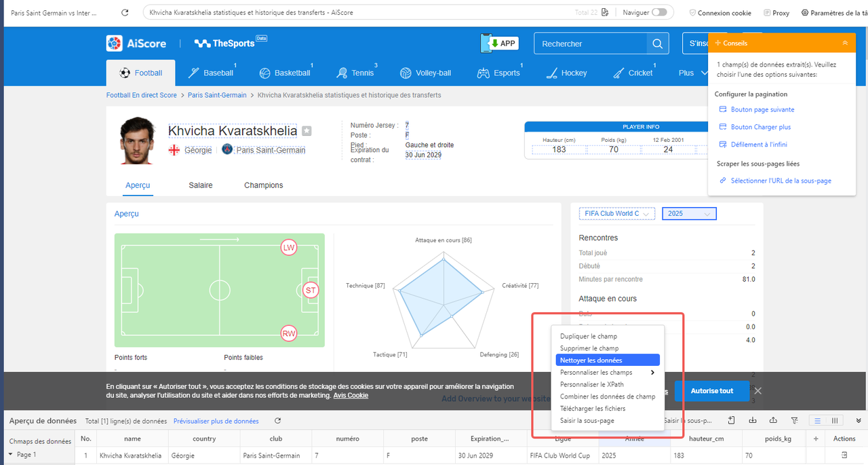Collapse the Page 1 tree item

pos(11,455)
